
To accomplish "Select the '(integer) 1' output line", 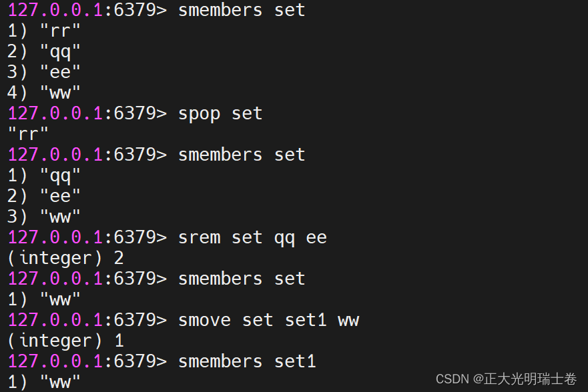I will pos(65,341).
